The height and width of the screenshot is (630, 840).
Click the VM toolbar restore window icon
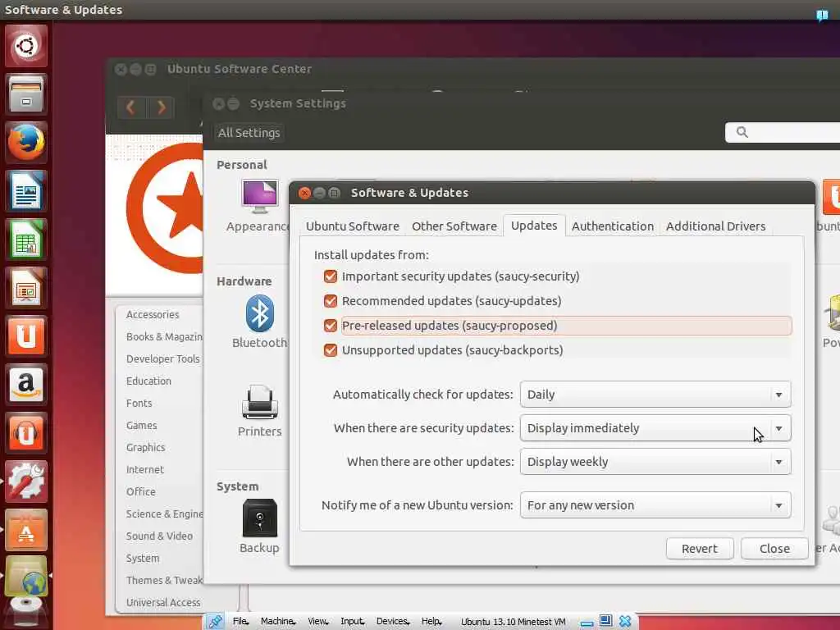click(605, 621)
